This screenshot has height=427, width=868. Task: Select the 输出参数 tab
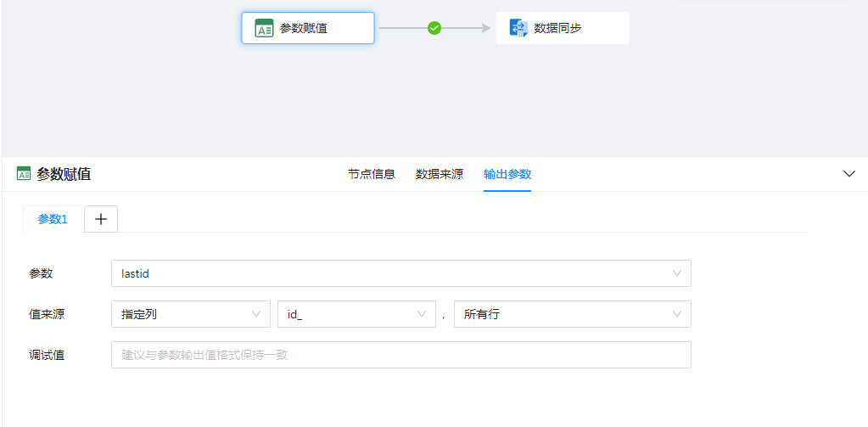(x=507, y=174)
